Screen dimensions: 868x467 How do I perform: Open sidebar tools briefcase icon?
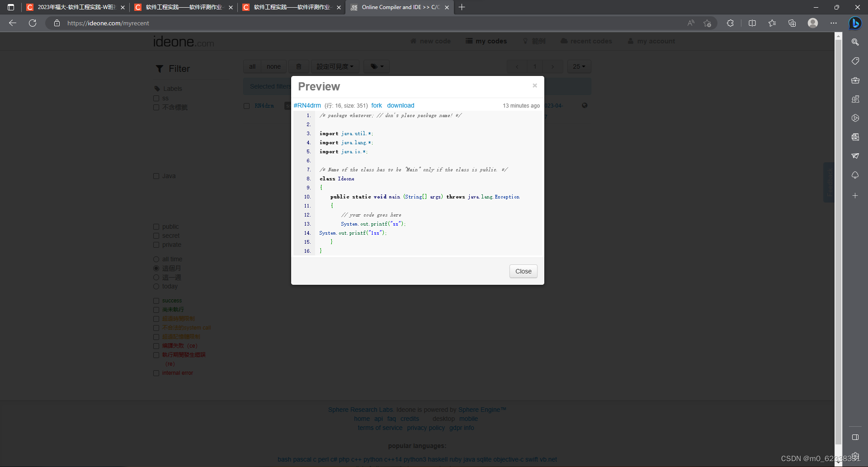point(855,80)
